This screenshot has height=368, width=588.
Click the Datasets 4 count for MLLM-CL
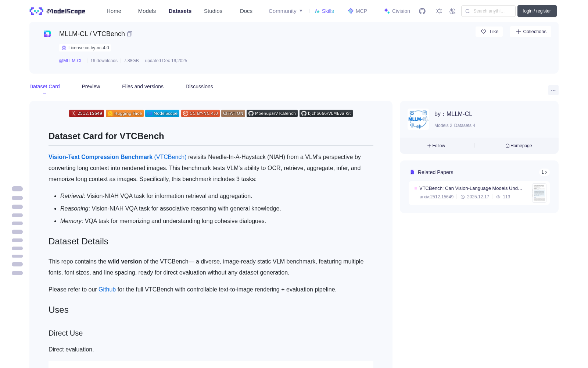pyautogui.click(x=465, y=125)
